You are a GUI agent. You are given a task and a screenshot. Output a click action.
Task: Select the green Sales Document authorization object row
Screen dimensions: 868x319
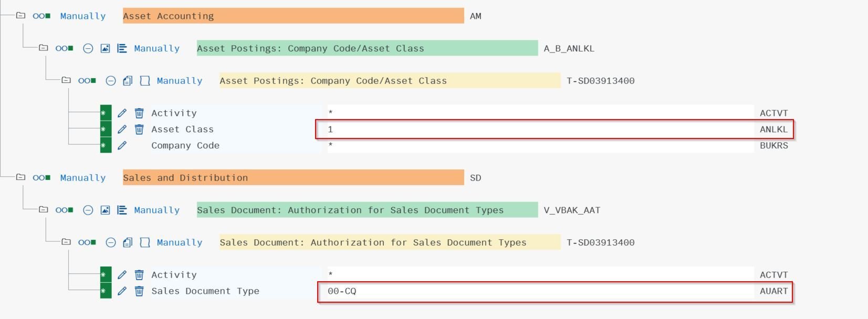coord(367,210)
